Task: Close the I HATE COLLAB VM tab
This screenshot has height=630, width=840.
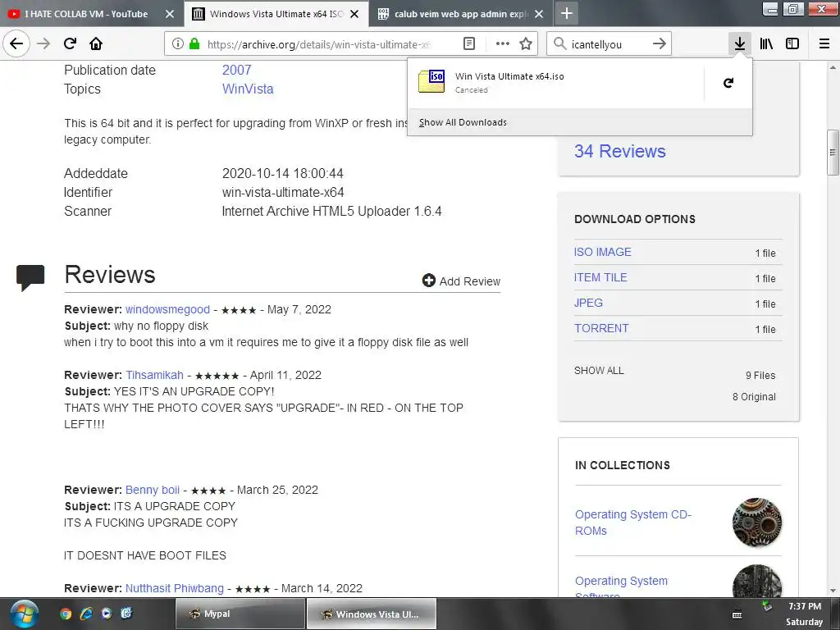Action: click(169, 14)
